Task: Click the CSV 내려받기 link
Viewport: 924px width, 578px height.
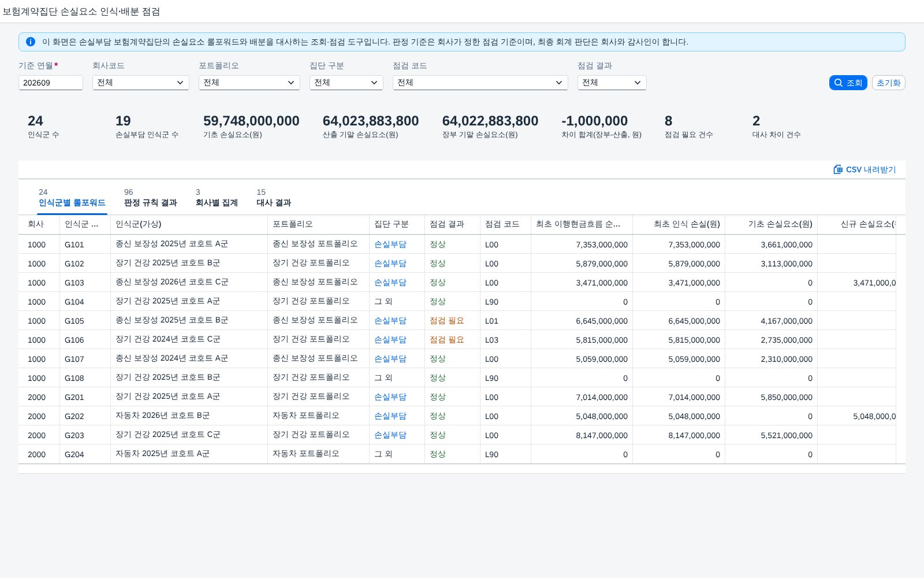Action: point(865,169)
